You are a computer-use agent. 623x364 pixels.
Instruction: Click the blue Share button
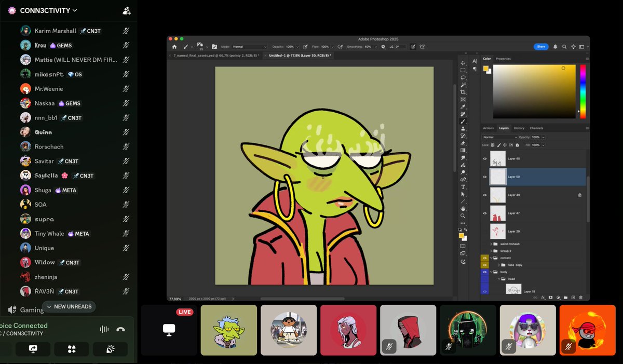[x=541, y=47]
